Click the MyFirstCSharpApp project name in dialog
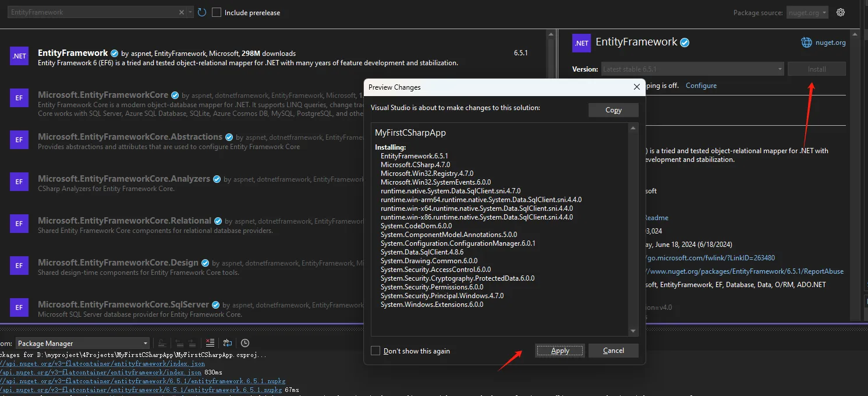 click(410, 133)
